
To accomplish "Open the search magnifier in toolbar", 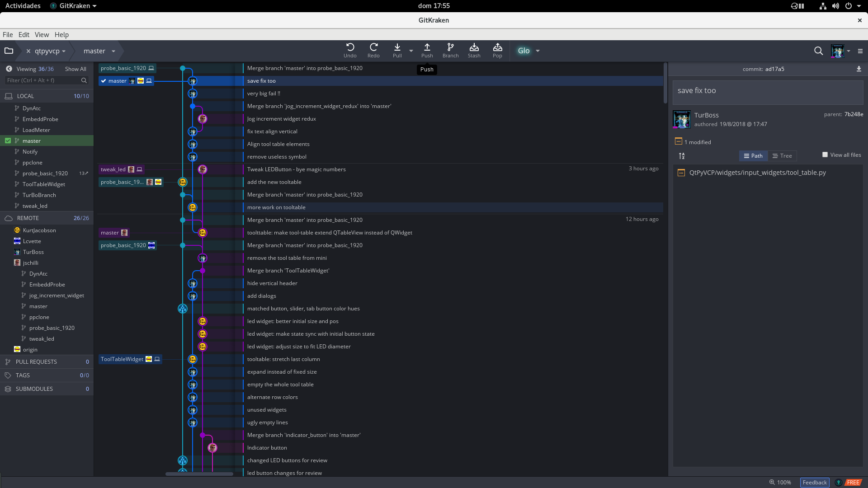I will pyautogui.click(x=818, y=51).
